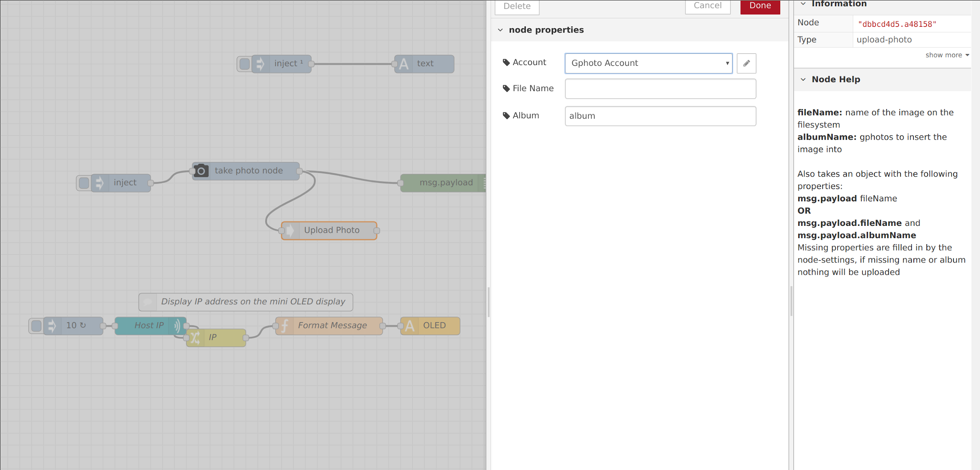The image size is (980, 470).
Task: Click the Upload Photo node arrow icon
Action: pyautogui.click(x=290, y=230)
